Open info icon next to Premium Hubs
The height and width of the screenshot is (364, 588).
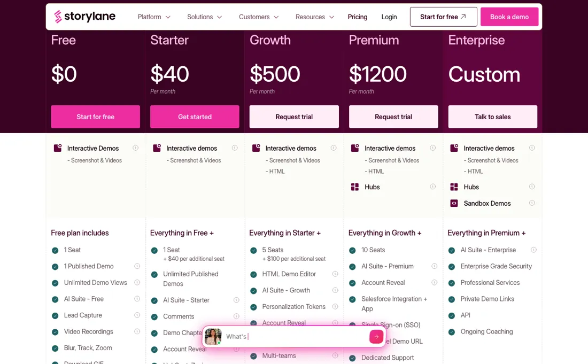[433, 187]
